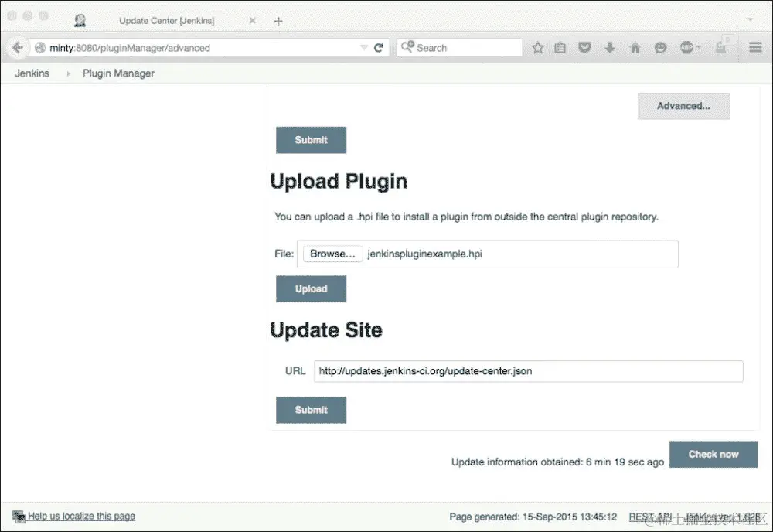Click into the update site URL field
773x532 pixels.
(x=529, y=371)
